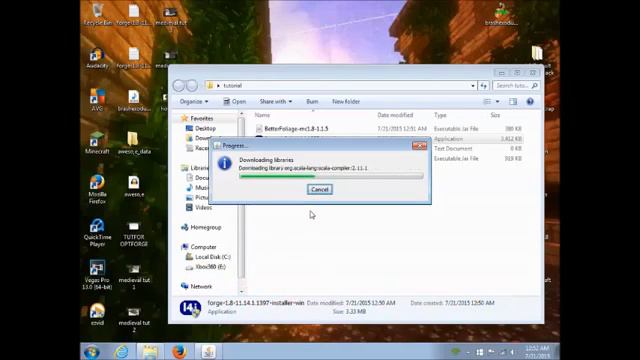Open Xbox360 (E:) drive in navigation pane
This screenshot has width=640, height=360.
tap(205, 267)
